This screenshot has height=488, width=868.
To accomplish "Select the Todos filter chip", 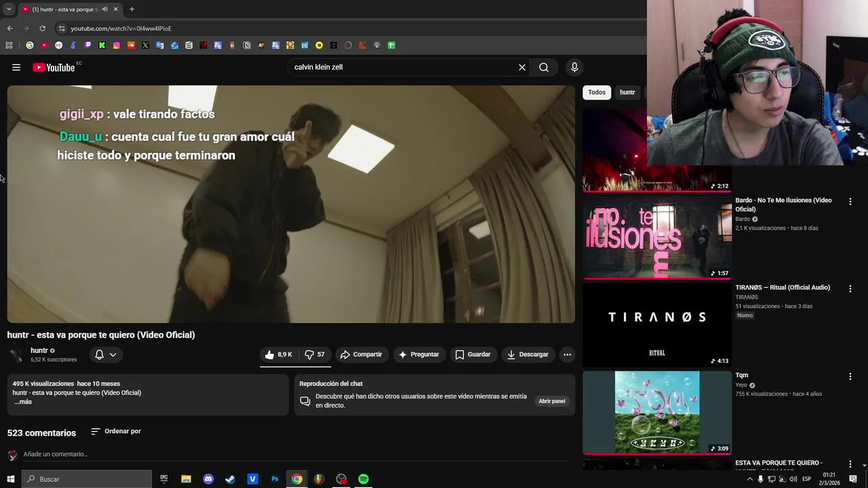I will [x=597, y=92].
